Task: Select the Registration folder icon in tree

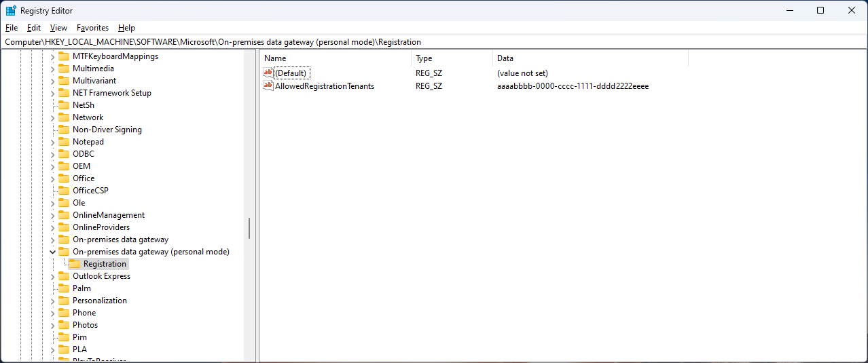Action: (75, 264)
